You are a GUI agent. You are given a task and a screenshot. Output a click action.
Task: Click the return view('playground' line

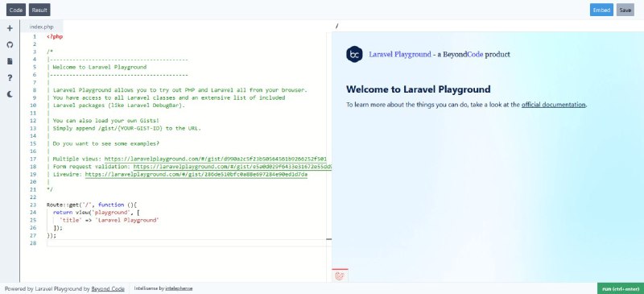(97, 213)
